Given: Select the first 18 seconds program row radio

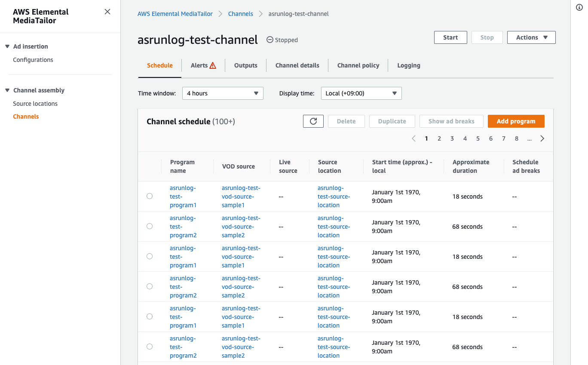Looking at the screenshot, I should [x=150, y=196].
